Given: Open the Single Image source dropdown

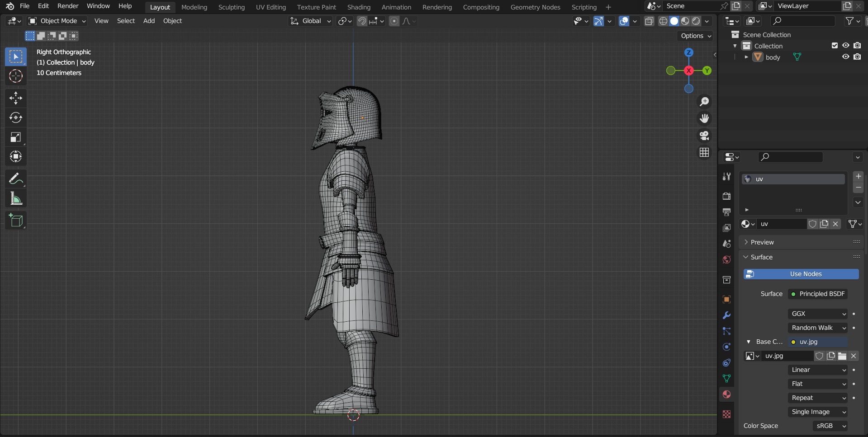Looking at the screenshot, I should click(x=818, y=412).
